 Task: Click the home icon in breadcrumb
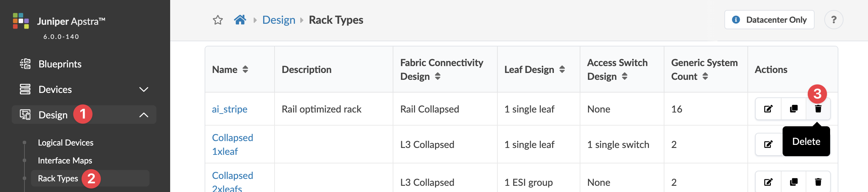coord(240,20)
